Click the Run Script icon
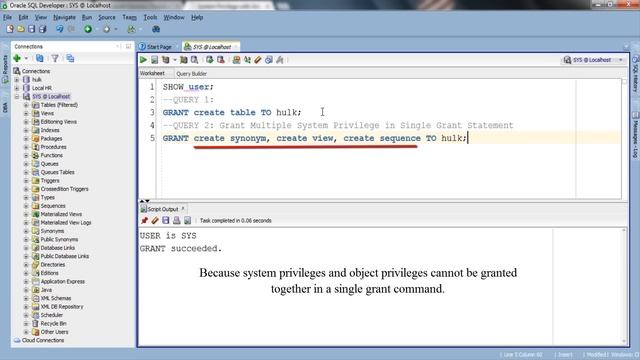Image resolution: width=640 pixels, height=360 pixels. pyautogui.click(x=154, y=60)
